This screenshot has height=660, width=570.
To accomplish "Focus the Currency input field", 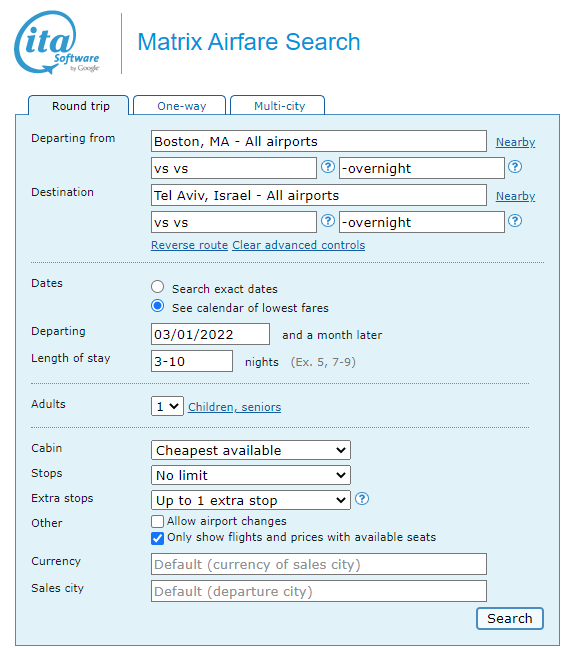I will (x=319, y=564).
